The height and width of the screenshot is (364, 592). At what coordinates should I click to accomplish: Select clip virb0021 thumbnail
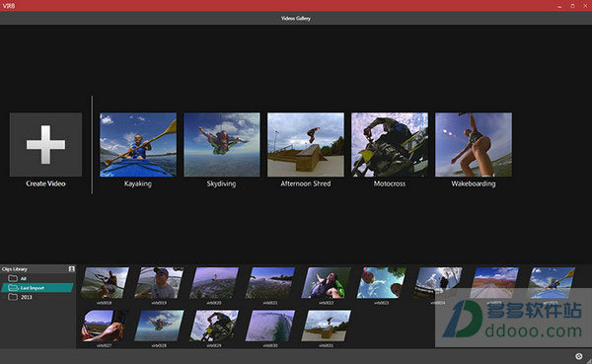click(270, 283)
